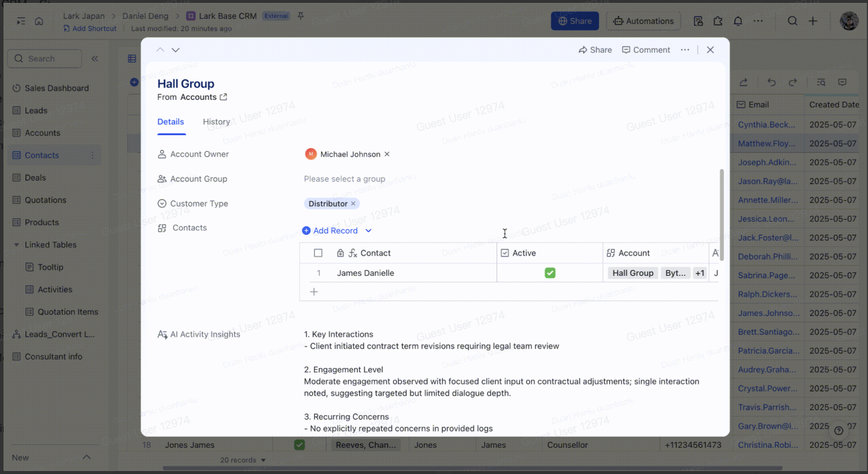Toggle checkbox in Jones James row
This screenshot has height=474, width=868.
pyautogui.click(x=299, y=445)
